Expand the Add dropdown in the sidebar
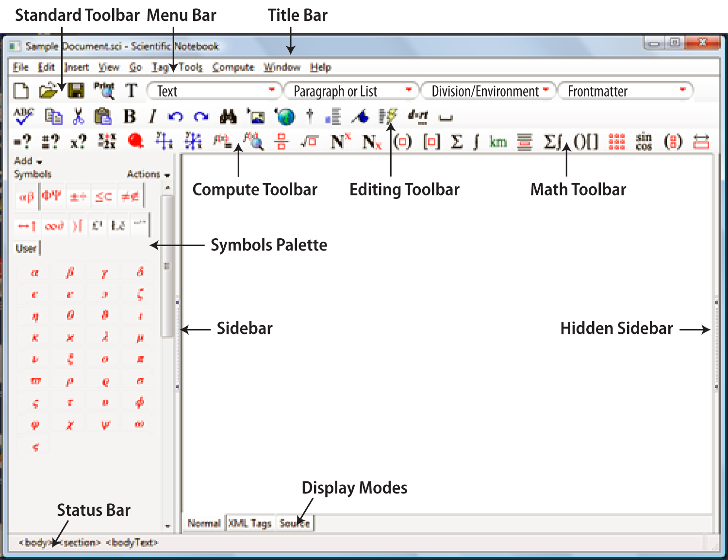 tap(28, 161)
